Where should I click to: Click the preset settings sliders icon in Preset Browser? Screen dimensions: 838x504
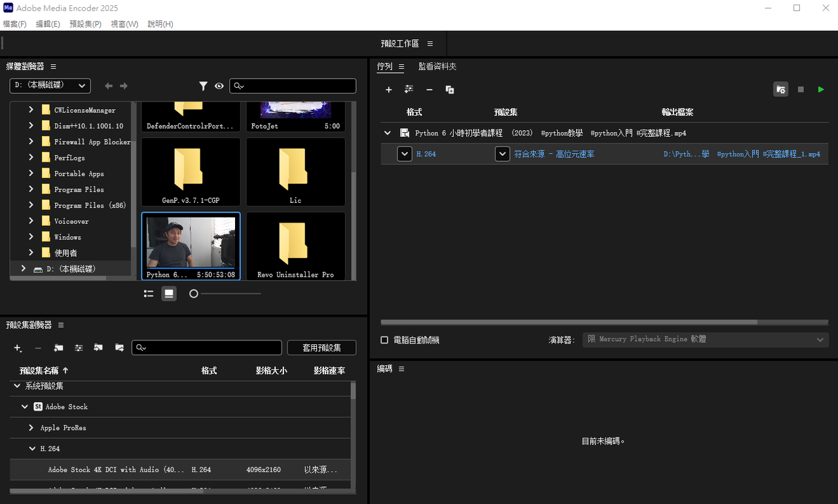click(x=79, y=348)
